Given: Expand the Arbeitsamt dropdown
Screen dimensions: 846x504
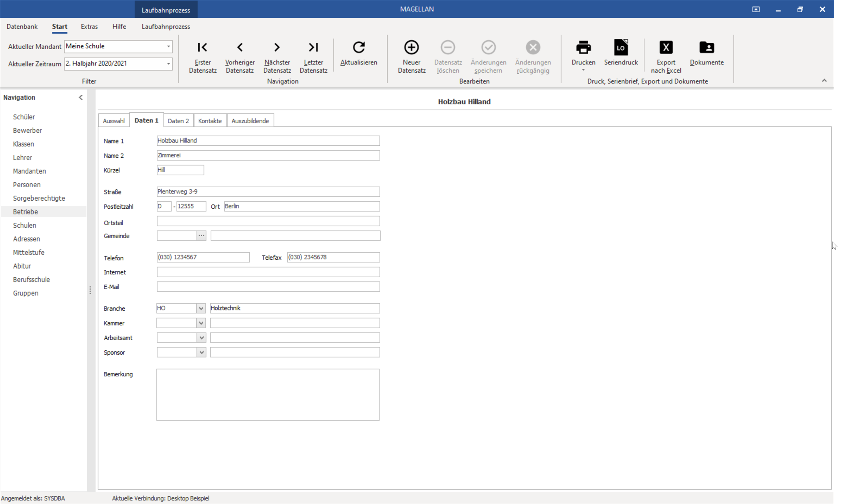Looking at the screenshot, I should 201,338.
